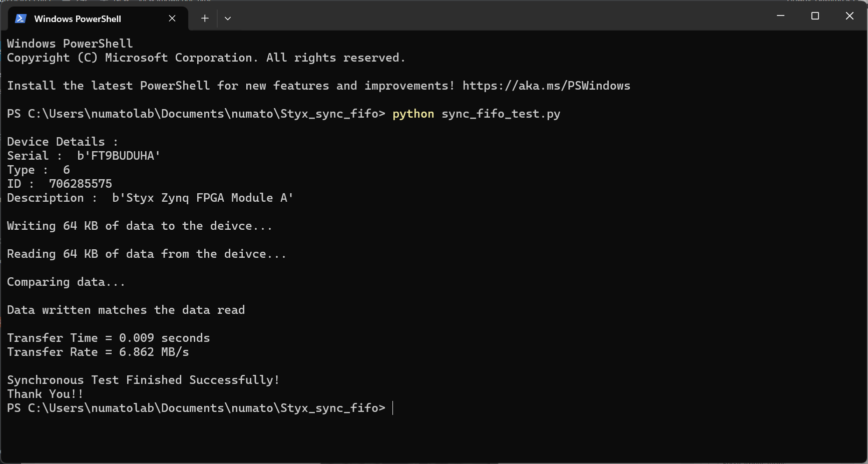This screenshot has height=464, width=868.
Task: Expand the new tab profile dropdown chevron
Action: (x=228, y=19)
